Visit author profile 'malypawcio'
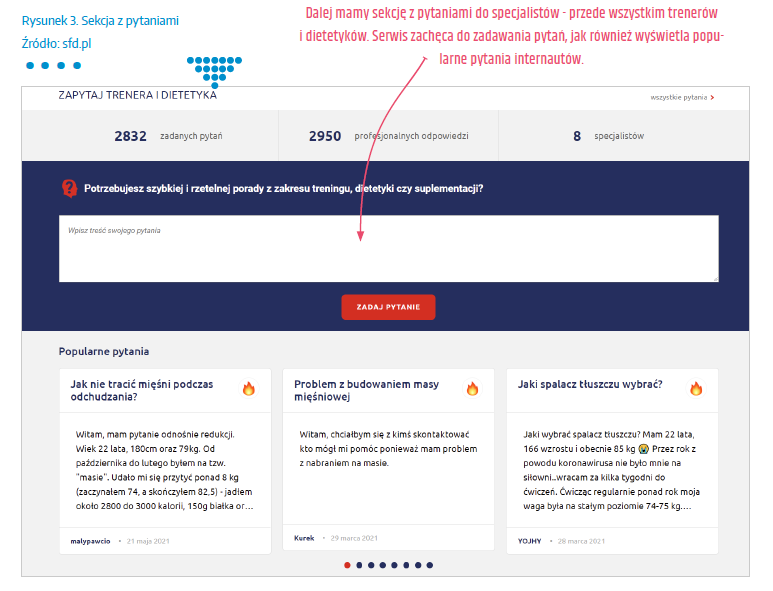 (x=90, y=540)
